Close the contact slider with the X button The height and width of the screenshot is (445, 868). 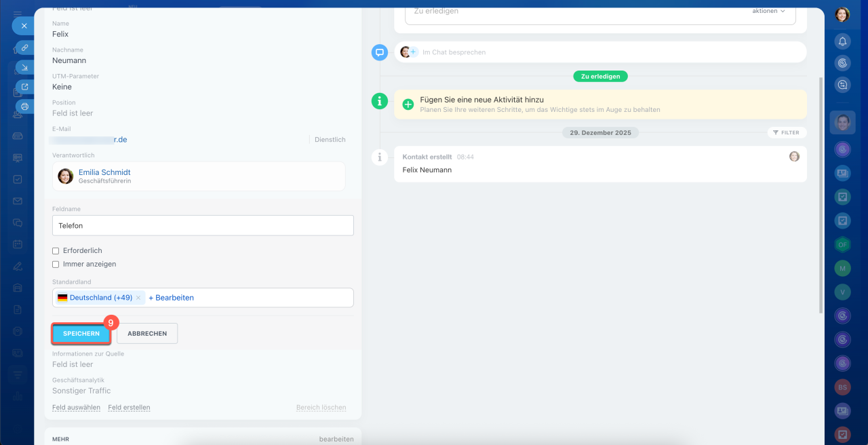(x=24, y=26)
